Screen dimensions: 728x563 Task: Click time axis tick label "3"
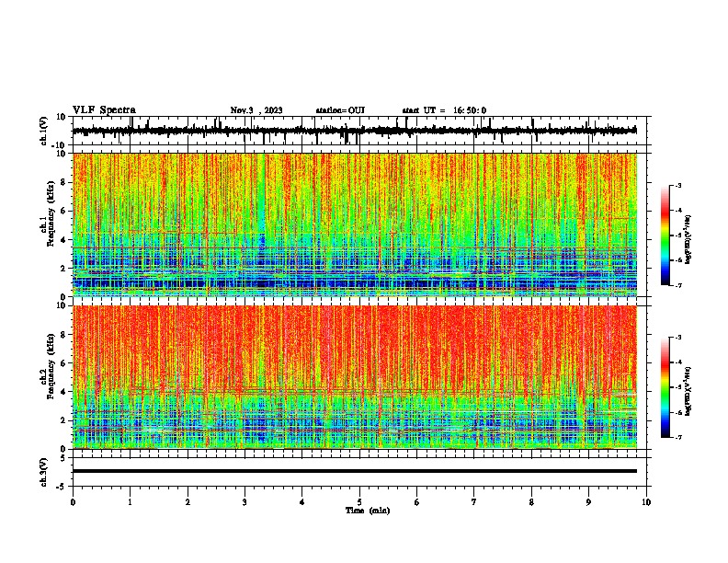pos(245,502)
